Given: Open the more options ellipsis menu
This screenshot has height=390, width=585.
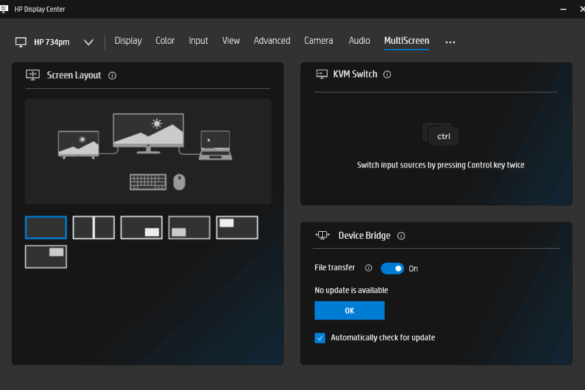Looking at the screenshot, I should 450,42.
